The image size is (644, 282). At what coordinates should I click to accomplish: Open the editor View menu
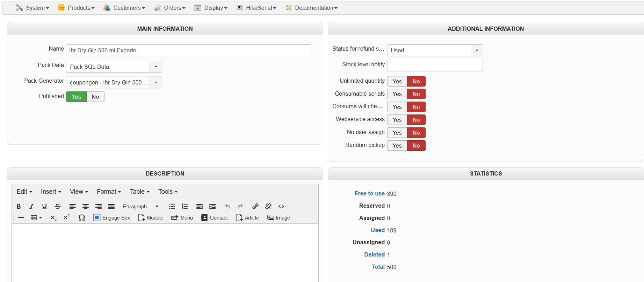pyautogui.click(x=79, y=192)
